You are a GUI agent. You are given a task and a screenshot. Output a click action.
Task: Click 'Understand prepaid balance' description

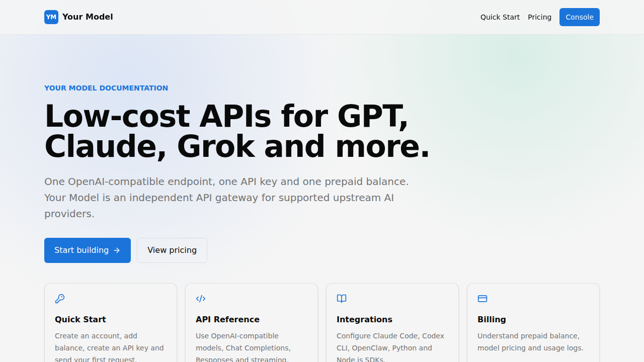(x=530, y=342)
